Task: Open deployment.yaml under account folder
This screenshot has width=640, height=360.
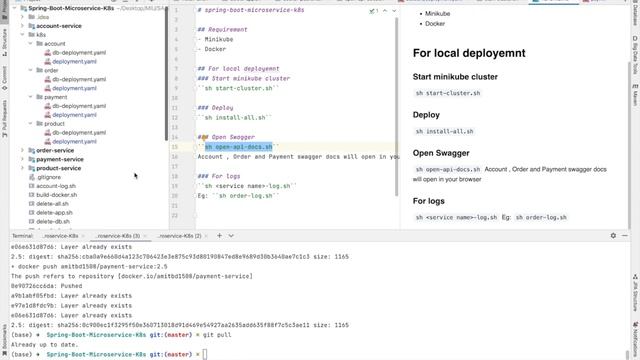Action: [74, 62]
